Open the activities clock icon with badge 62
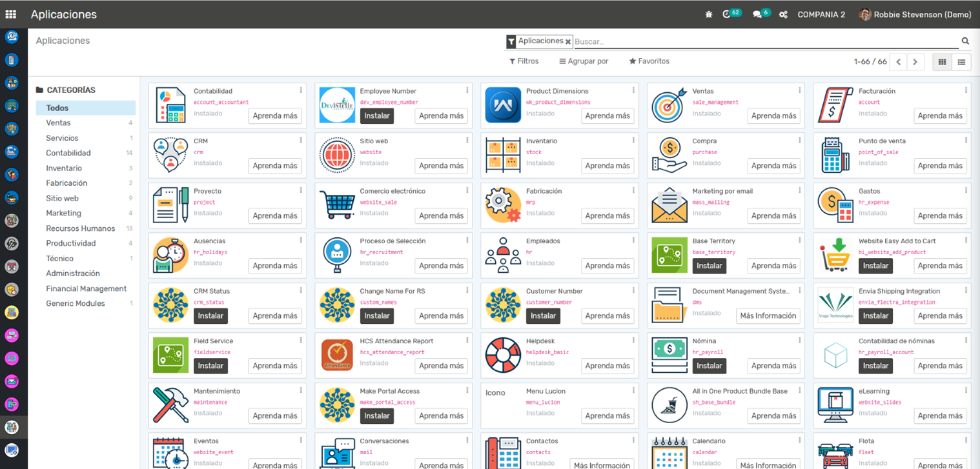Screen dimensions: 980x469 pos(727,14)
